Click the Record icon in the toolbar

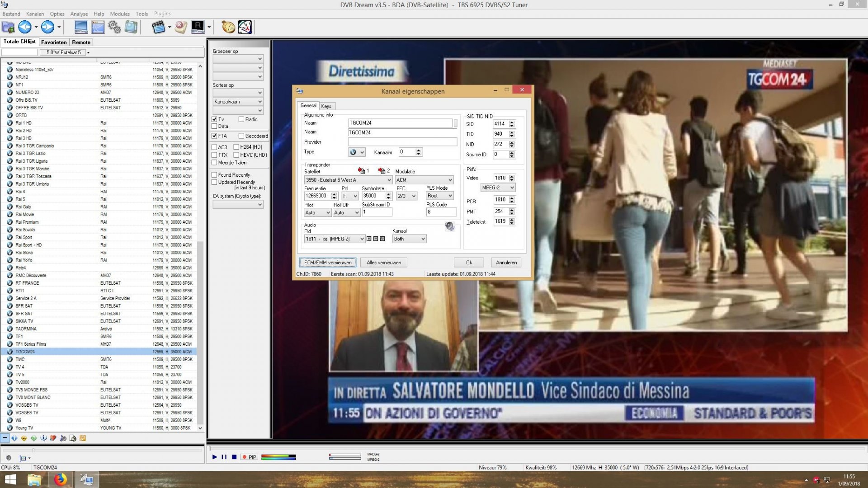pos(198,27)
